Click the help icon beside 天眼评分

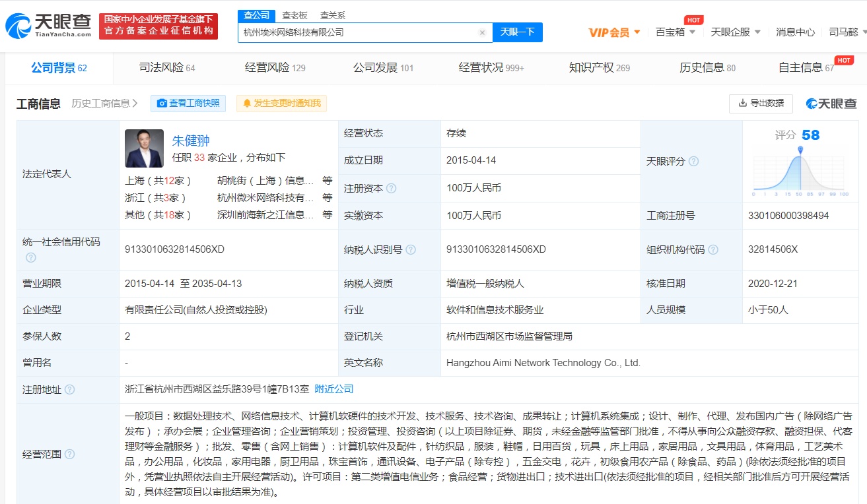(x=693, y=162)
